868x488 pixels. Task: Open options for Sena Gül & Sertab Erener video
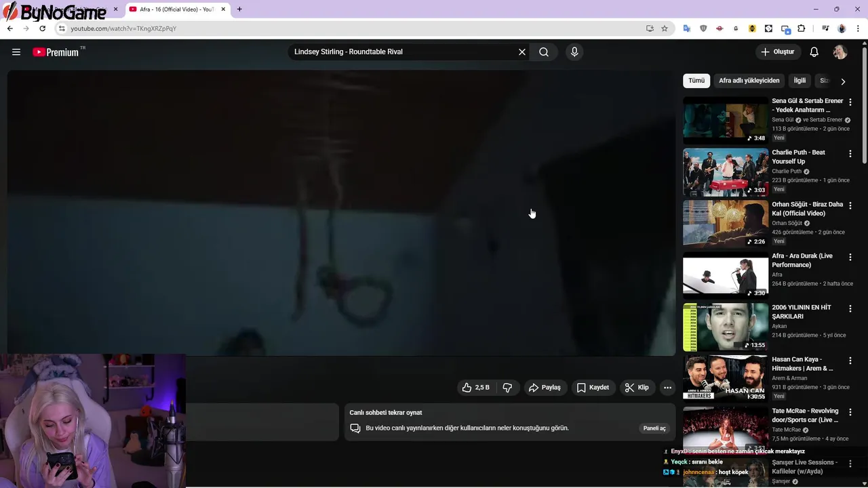point(850,102)
